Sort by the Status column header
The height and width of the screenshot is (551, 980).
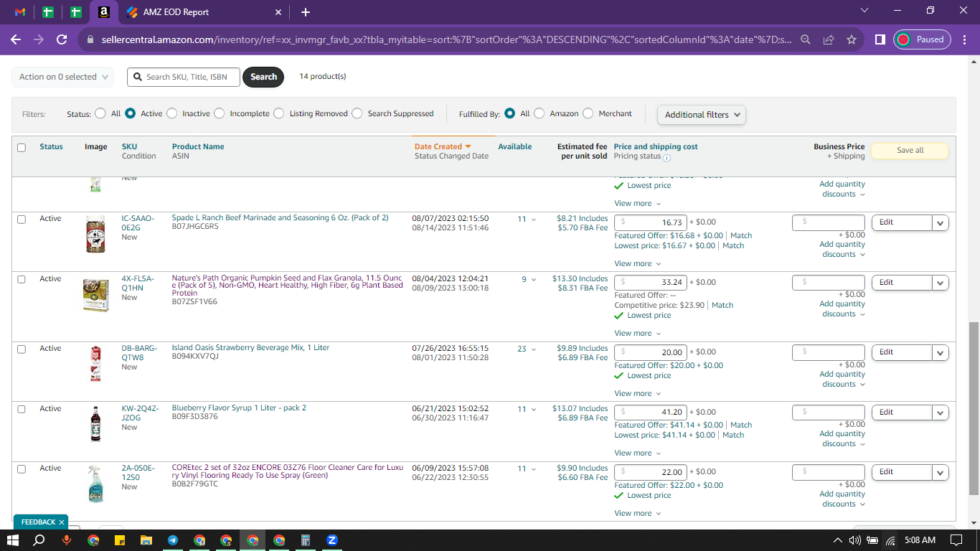[x=51, y=146]
